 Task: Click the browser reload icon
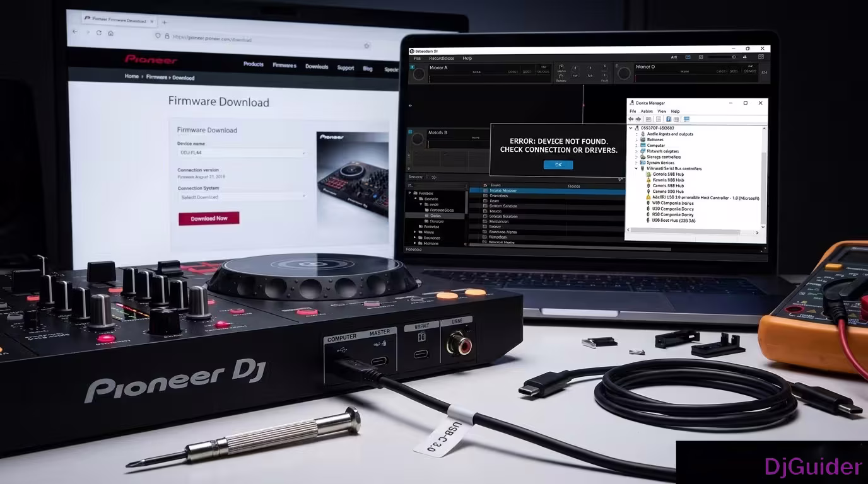(x=99, y=33)
